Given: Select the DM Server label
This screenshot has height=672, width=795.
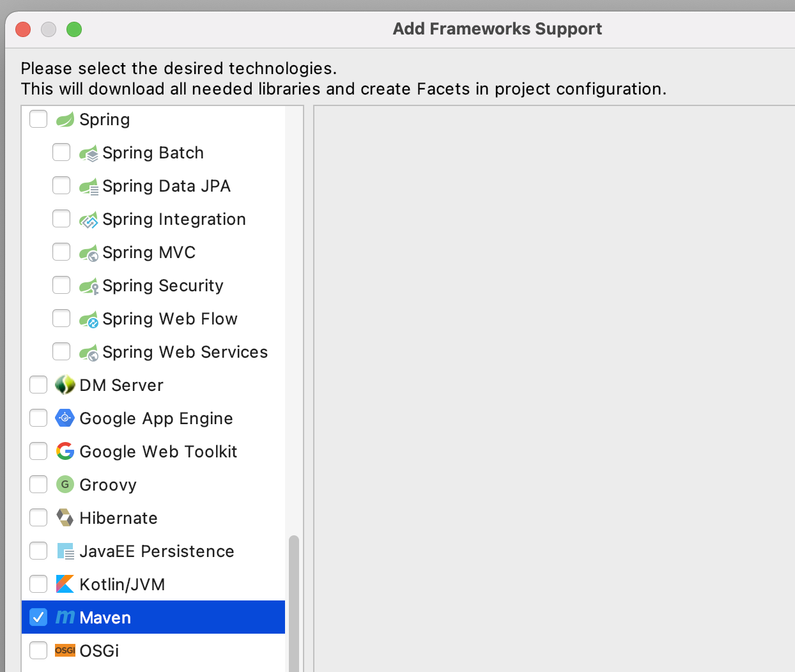Looking at the screenshot, I should click(x=121, y=385).
